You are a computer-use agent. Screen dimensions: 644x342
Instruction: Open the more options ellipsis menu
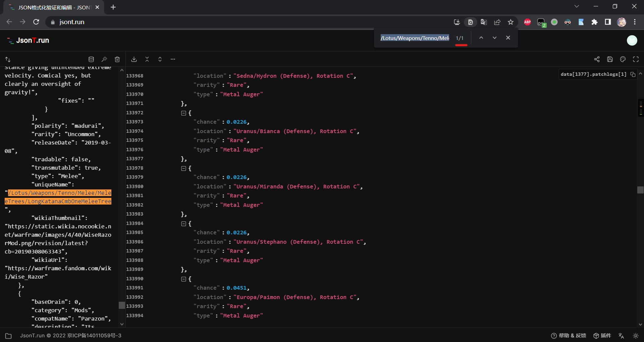[x=173, y=59]
